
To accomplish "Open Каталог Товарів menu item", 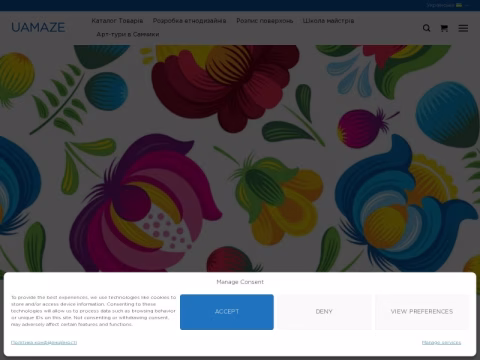I will (x=117, y=21).
